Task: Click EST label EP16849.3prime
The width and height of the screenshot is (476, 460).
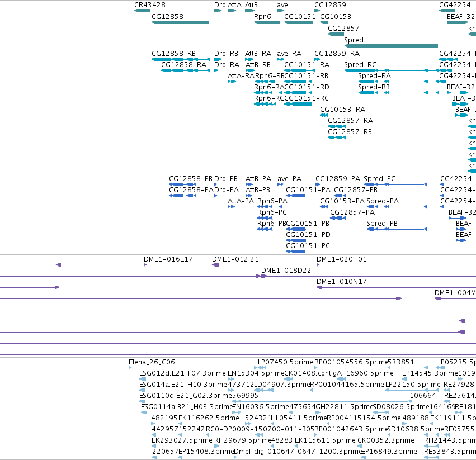Action: pyautogui.click(x=389, y=452)
